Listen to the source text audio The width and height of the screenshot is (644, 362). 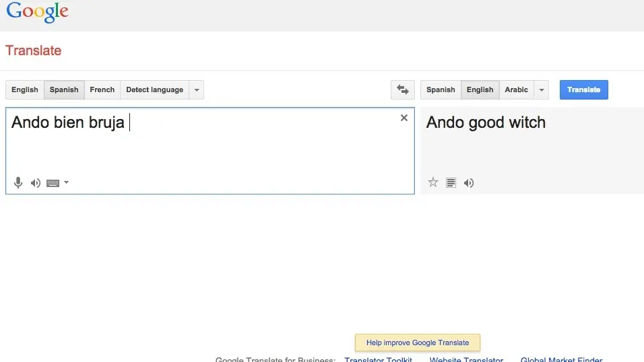tap(36, 182)
